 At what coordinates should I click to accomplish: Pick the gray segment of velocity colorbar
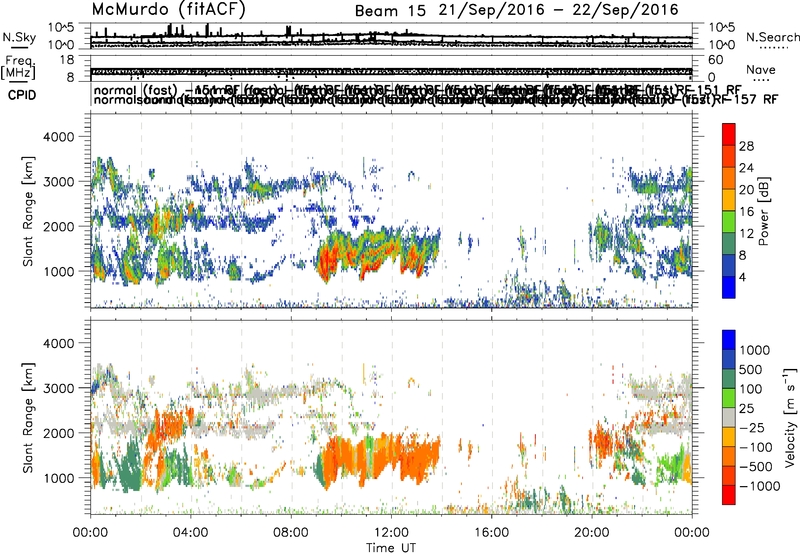coord(729,418)
